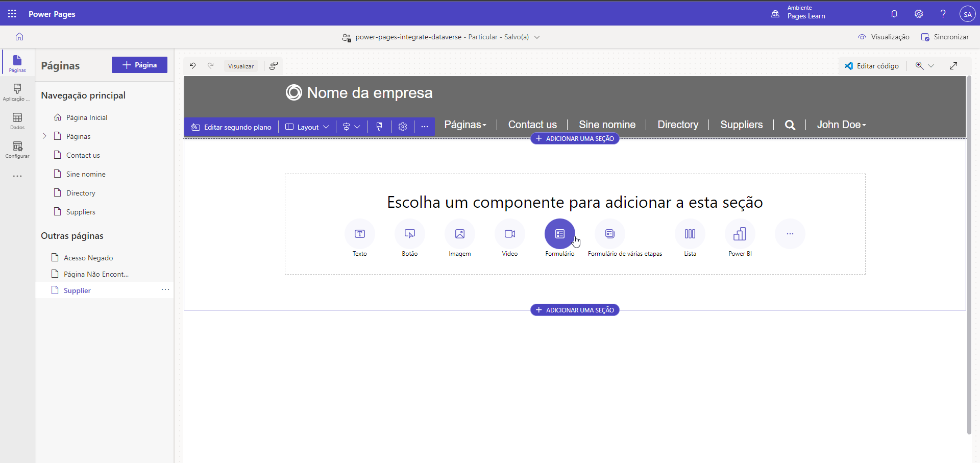The image size is (980, 463).
Task: Click Editar segundo plano
Action: pos(231,127)
